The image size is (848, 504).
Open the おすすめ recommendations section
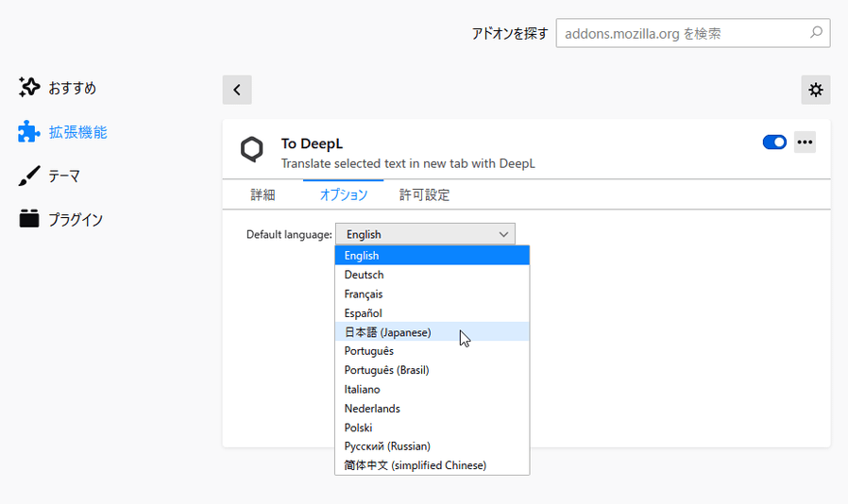click(57, 87)
